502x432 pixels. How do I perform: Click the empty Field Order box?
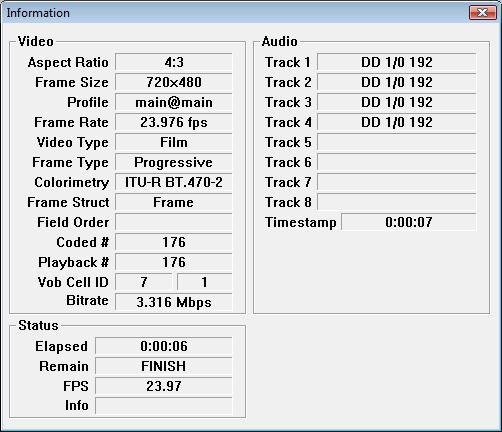coord(174,222)
